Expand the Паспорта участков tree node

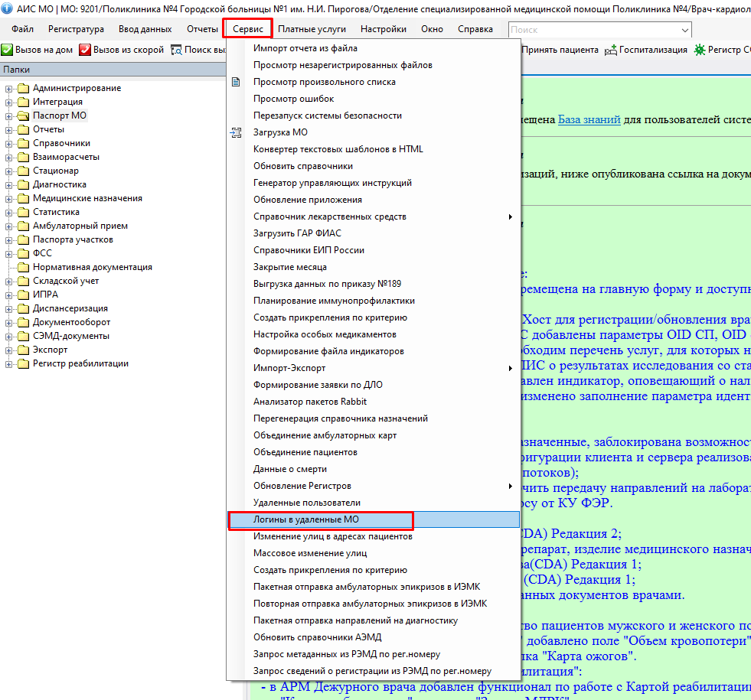click(8, 240)
